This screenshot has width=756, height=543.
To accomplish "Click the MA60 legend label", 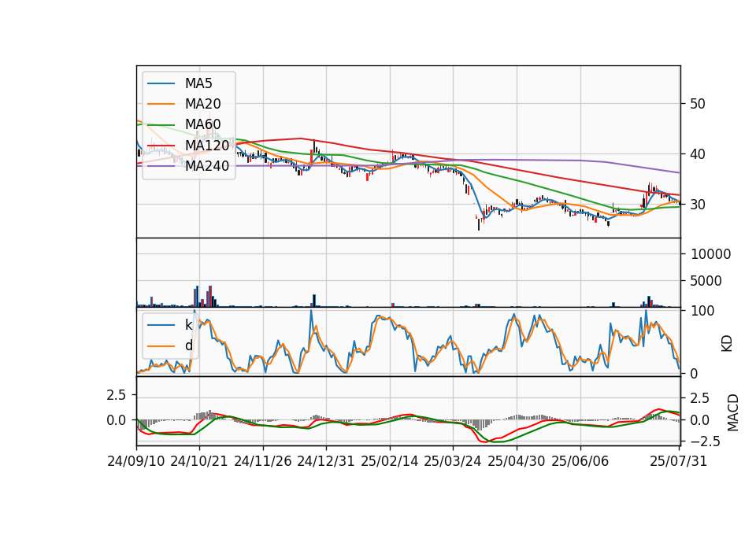I will [x=202, y=124].
